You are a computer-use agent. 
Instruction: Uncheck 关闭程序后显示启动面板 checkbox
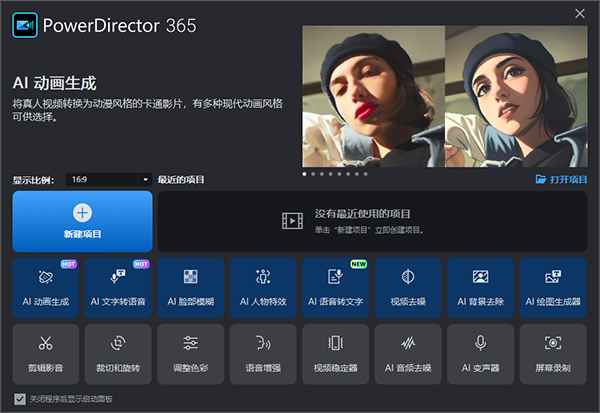20,399
